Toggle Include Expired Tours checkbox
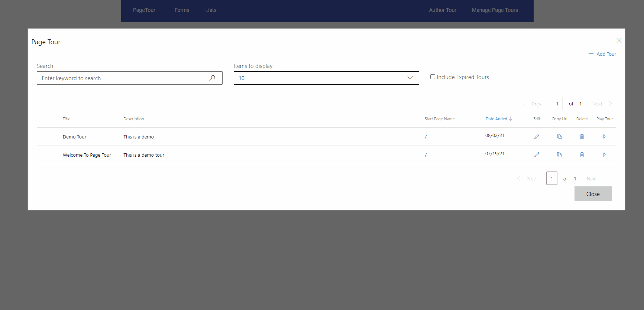 click(433, 77)
